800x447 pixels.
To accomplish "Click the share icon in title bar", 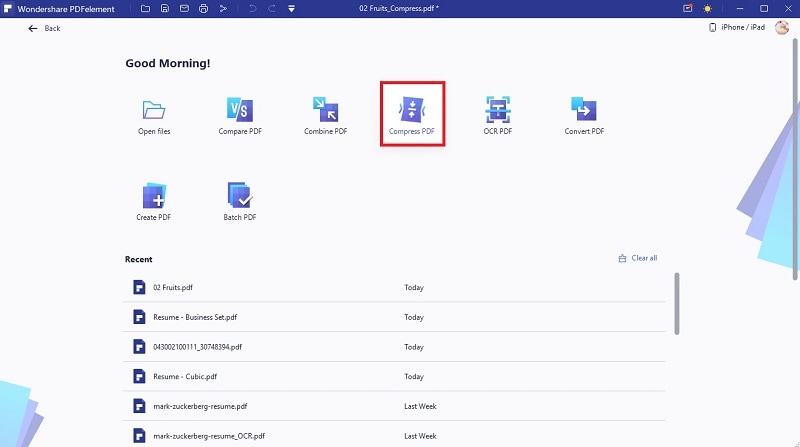I will click(223, 9).
